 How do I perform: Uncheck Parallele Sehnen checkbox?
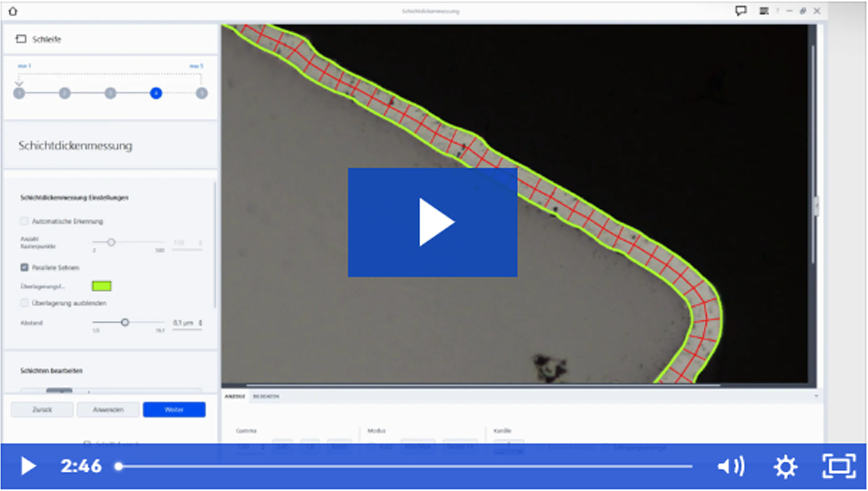pos(24,267)
